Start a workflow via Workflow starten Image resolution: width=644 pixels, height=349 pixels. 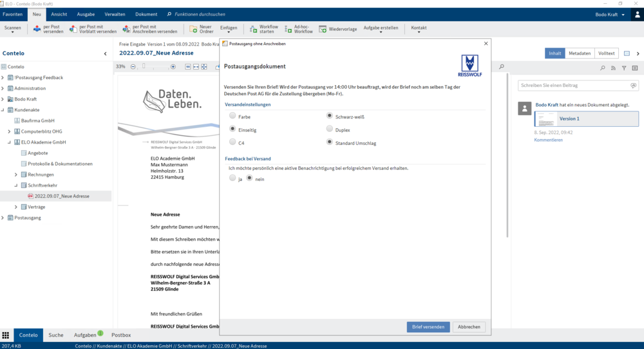(254, 29)
